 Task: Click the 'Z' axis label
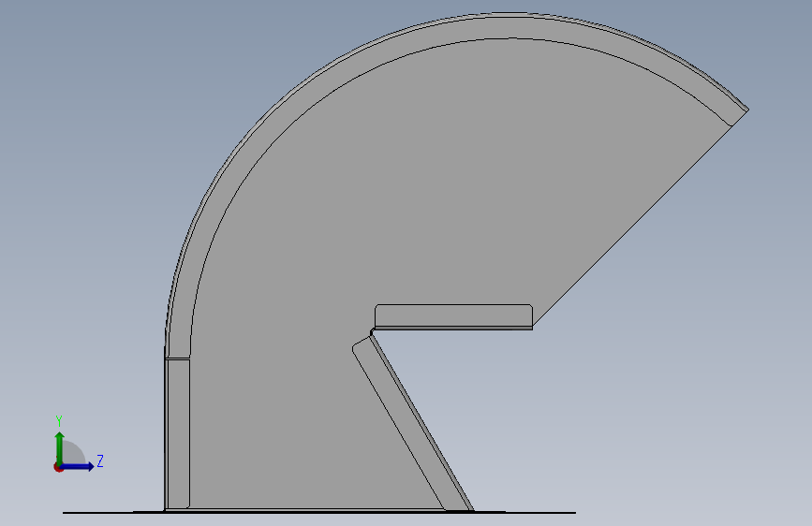(x=100, y=460)
